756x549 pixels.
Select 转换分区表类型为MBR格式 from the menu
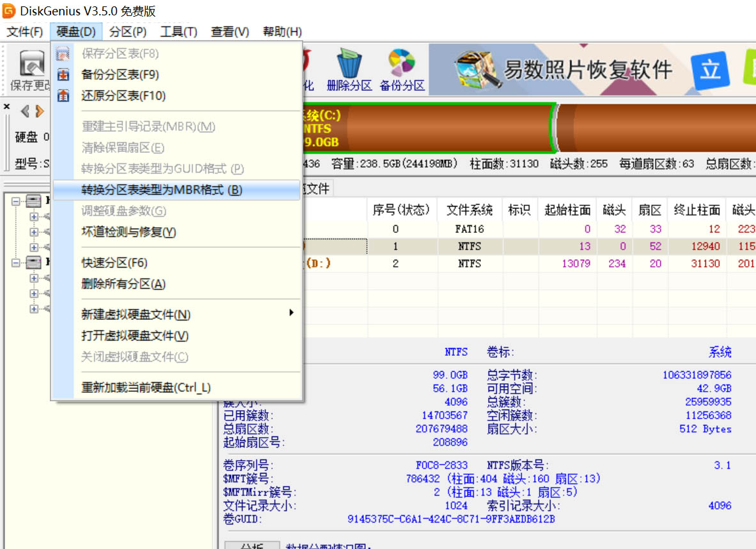tap(160, 191)
